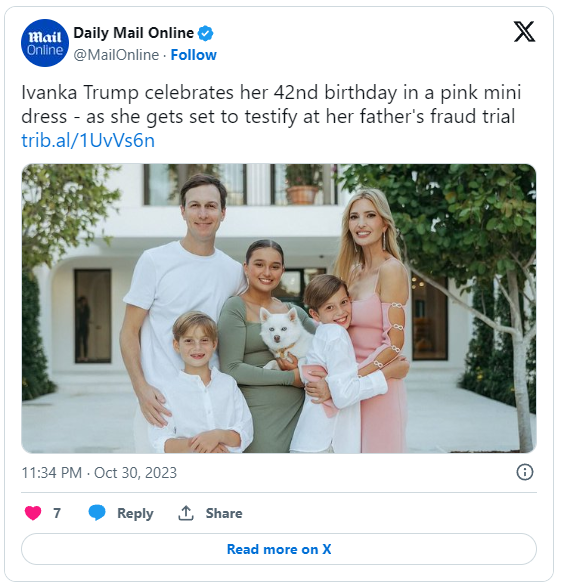This screenshot has height=588, width=561.
Task: Click the Read more on X button
Action: 279,549
